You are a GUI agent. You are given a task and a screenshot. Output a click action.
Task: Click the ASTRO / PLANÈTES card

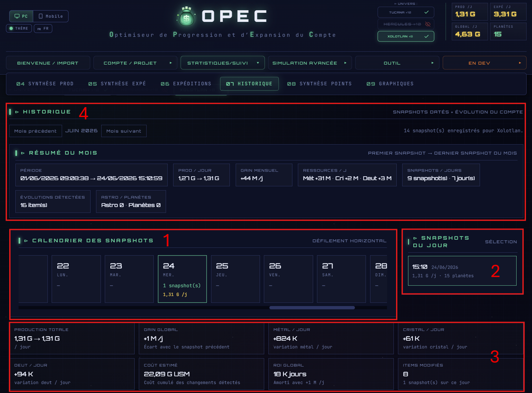[x=131, y=201]
